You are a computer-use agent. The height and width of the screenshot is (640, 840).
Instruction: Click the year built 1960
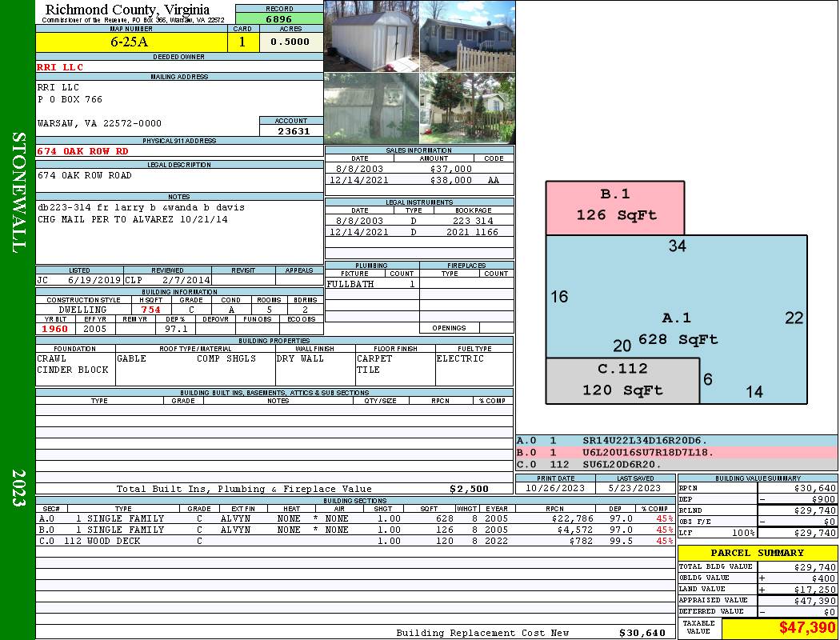55,329
